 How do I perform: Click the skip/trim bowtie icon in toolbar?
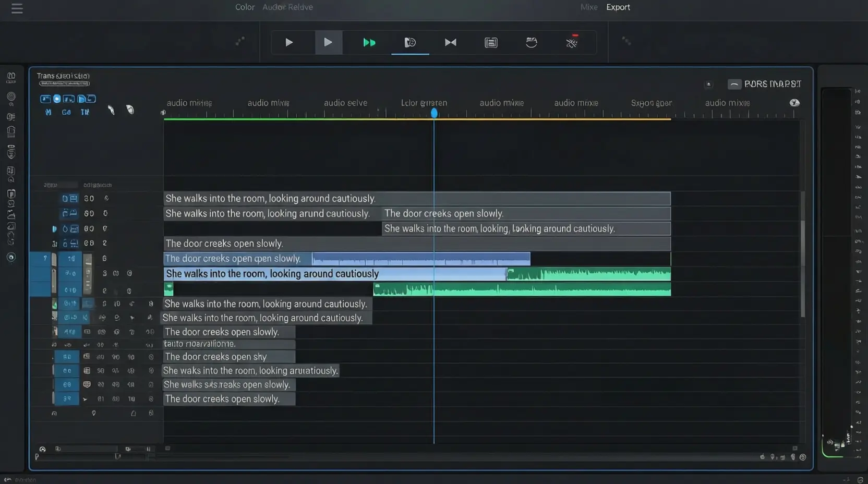pos(450,43)
